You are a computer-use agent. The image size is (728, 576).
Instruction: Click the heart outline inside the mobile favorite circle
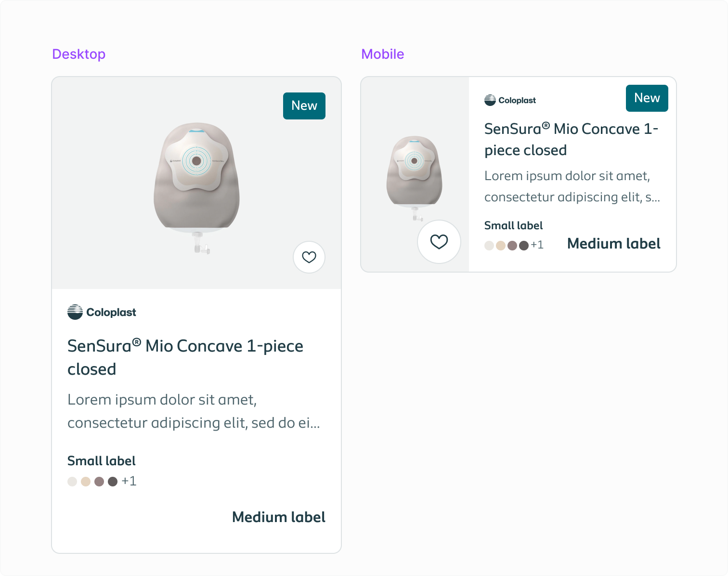[x=439, y=242]
